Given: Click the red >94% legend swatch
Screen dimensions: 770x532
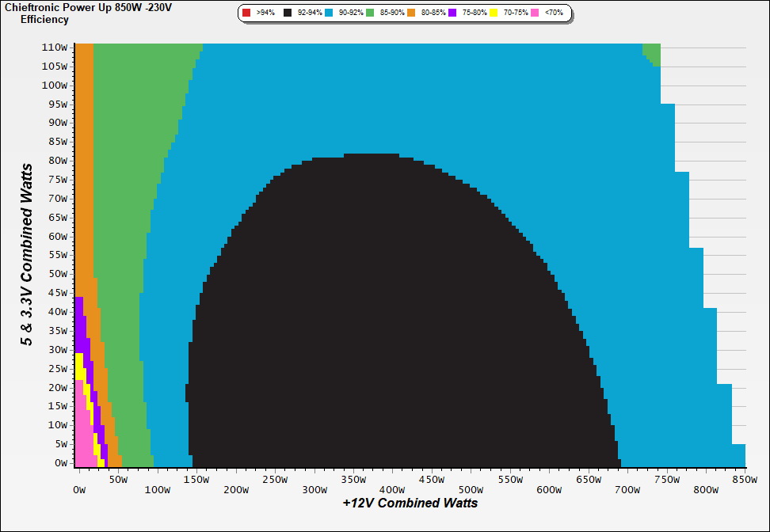Looking at the screenshot, I should pos(246,13).
